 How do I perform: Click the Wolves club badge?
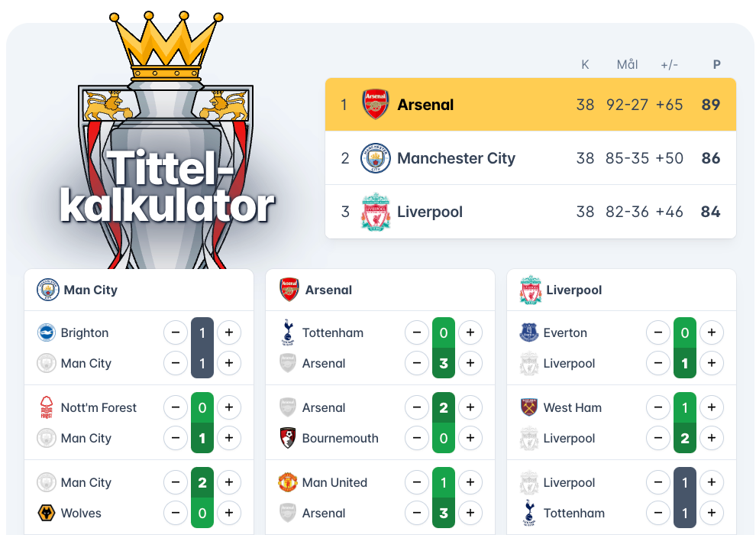[47, 513]
